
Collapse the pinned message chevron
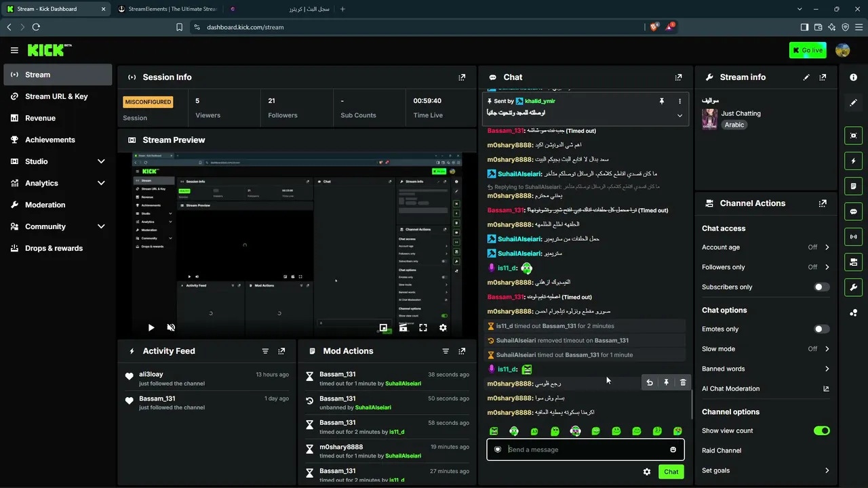click(679, 115)
